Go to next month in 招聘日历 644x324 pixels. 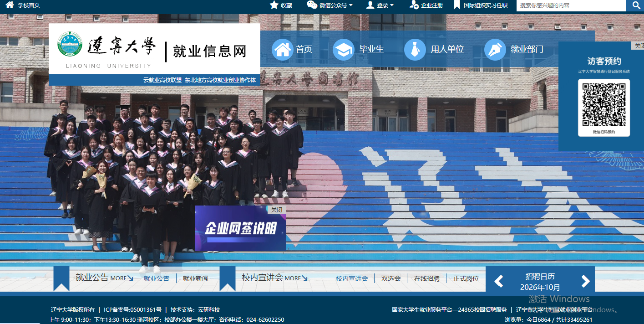(585, 282)
